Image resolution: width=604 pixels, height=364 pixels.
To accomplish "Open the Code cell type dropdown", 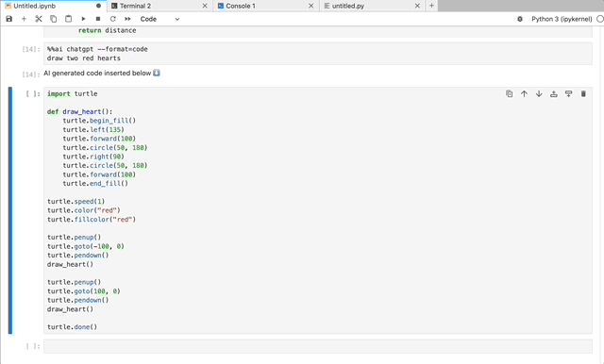I will pyautogui.click(x=159, y=19).
